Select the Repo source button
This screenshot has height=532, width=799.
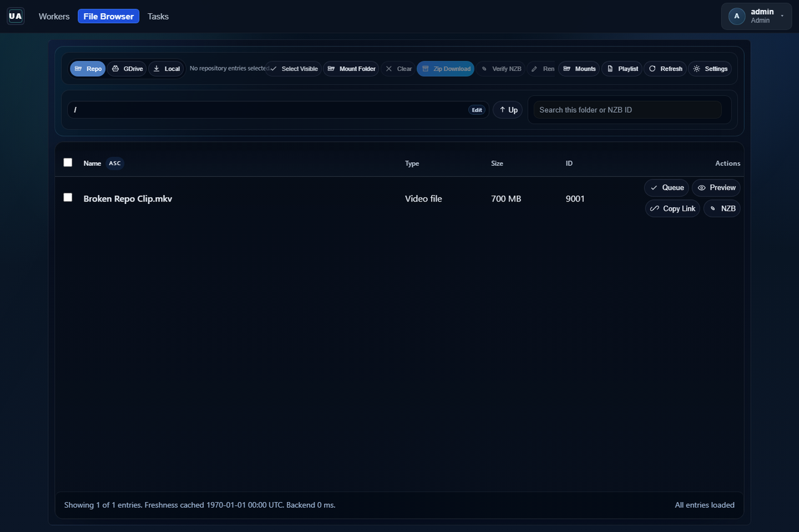tap(88, 69)
